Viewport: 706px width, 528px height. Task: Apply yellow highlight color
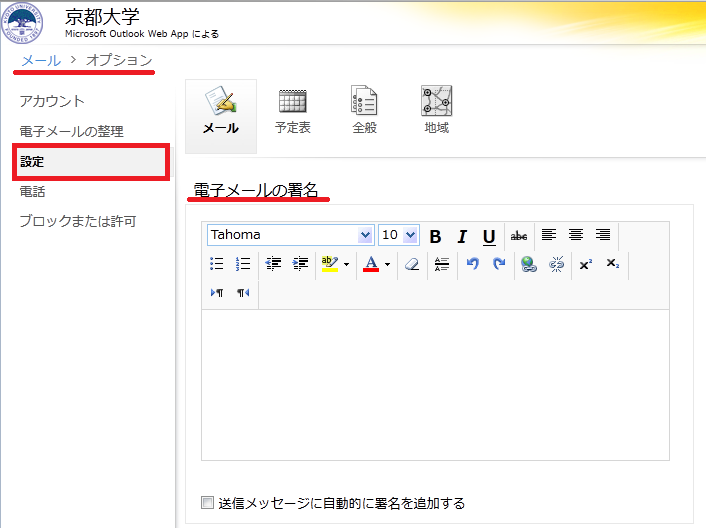tap(330, 264)
